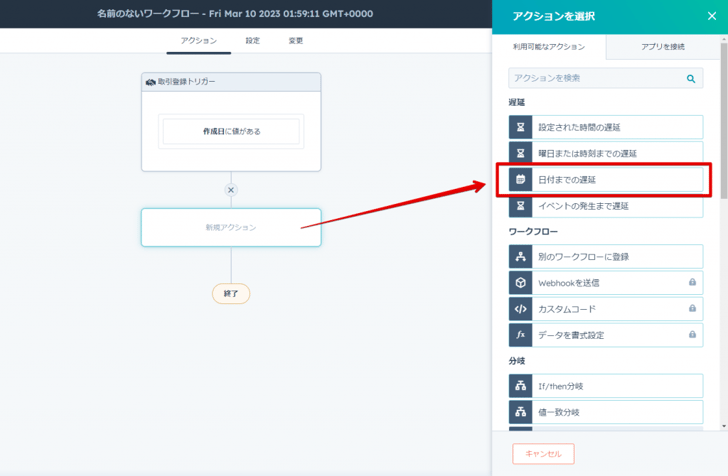Click the lock icon on データを書式設定

coord(692,334)
